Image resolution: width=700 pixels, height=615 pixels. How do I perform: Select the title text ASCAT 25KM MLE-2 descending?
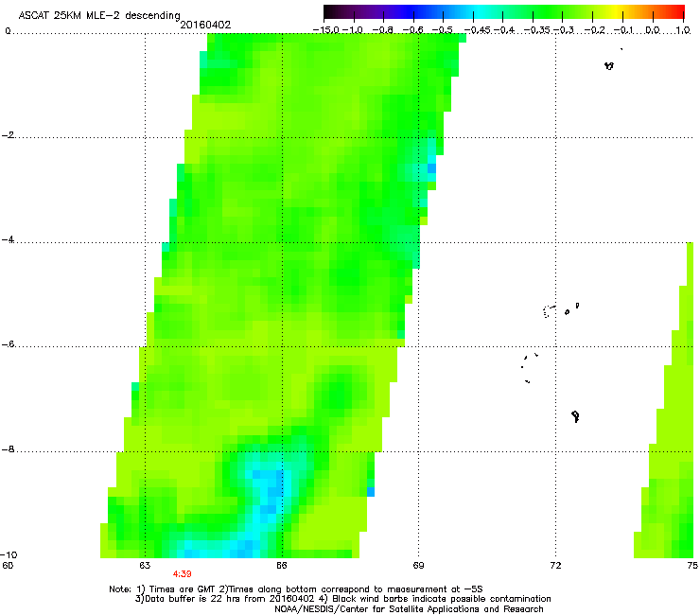99,16
